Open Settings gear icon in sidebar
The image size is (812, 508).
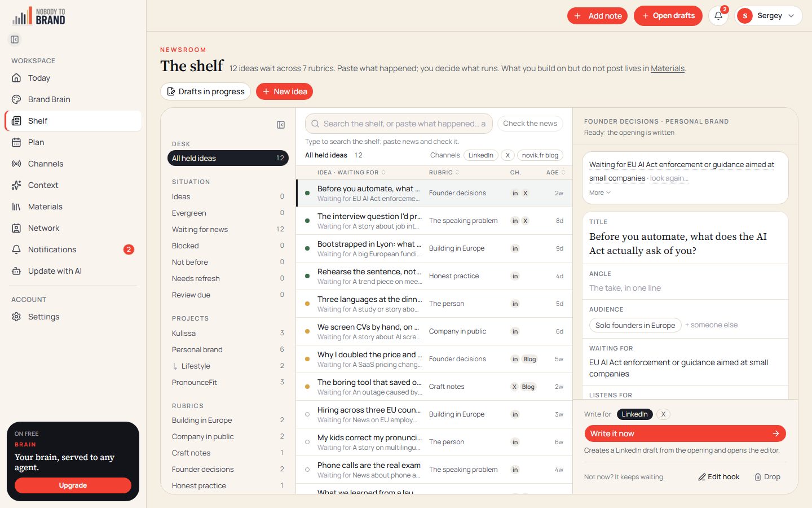16,317
